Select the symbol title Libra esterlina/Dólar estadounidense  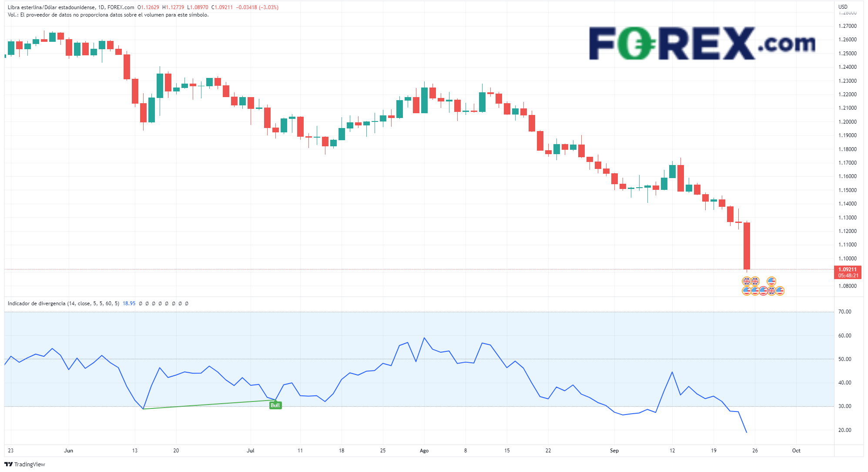coord(51,7)
